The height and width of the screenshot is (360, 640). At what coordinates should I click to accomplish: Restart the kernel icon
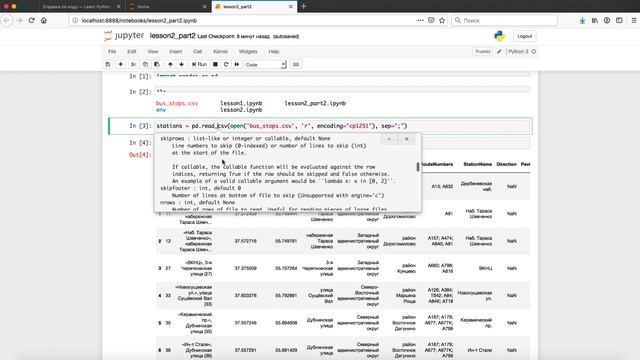pyautogui.click(x=226, y=64)
